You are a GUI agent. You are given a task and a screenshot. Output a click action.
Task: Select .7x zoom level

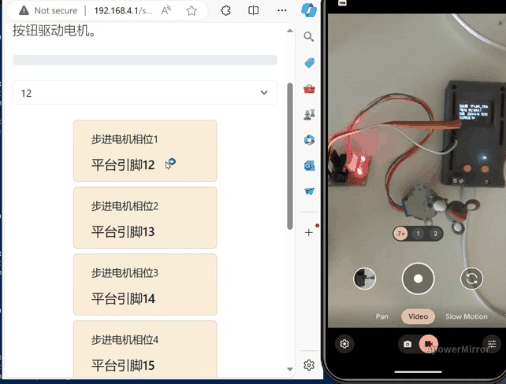tap(401, 234)
